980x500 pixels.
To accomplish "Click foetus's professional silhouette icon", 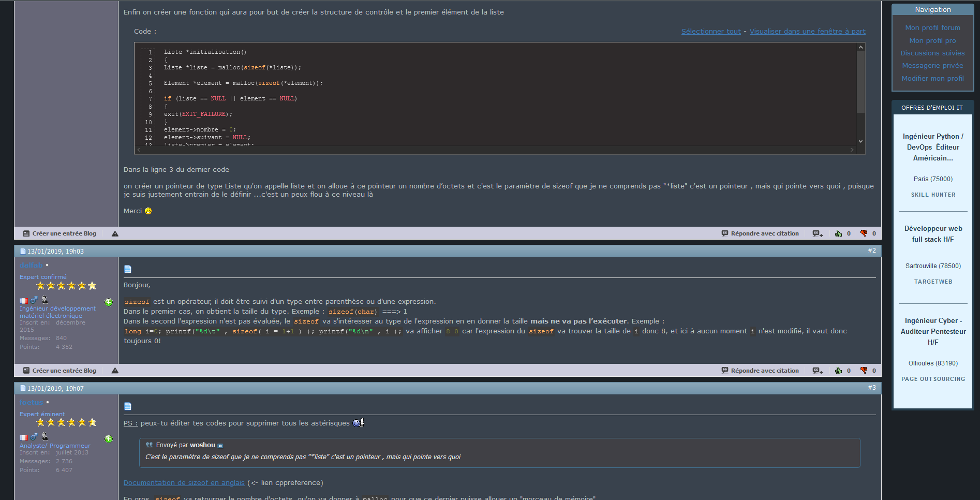I will tap(45, 436).
